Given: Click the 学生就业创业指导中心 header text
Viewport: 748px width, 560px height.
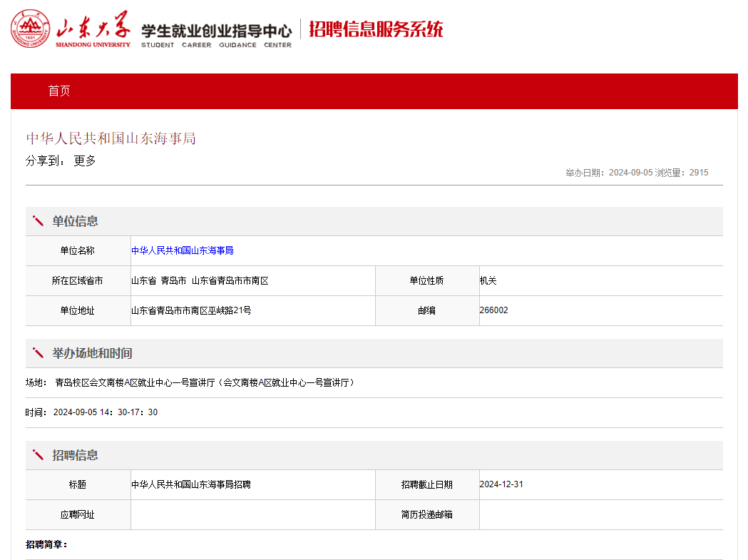Looking at the screenshot, I should click(x=216, y=31).
